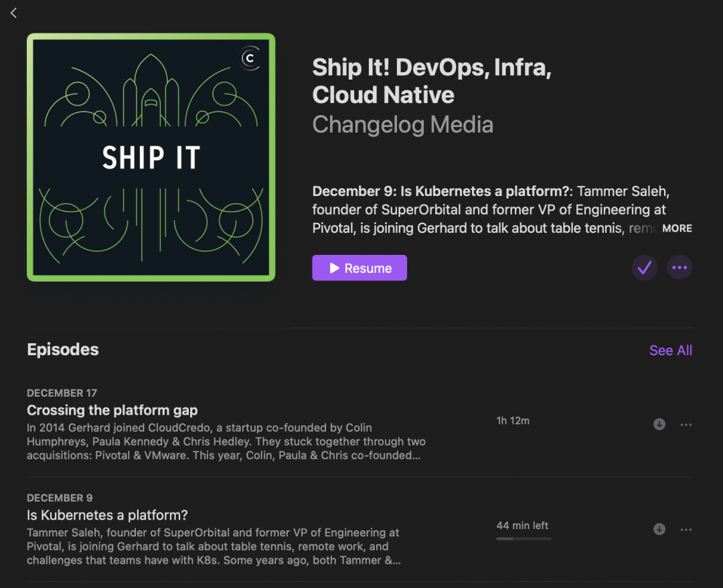Resume playback of the podcast
The image size is (723, 588).
(359, 268)
